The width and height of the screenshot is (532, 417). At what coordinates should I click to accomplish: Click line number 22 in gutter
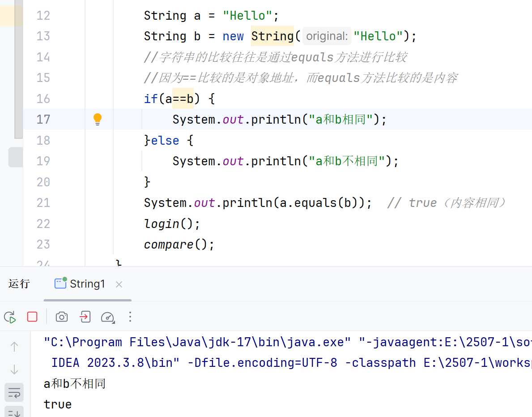(x=43, y=224)
